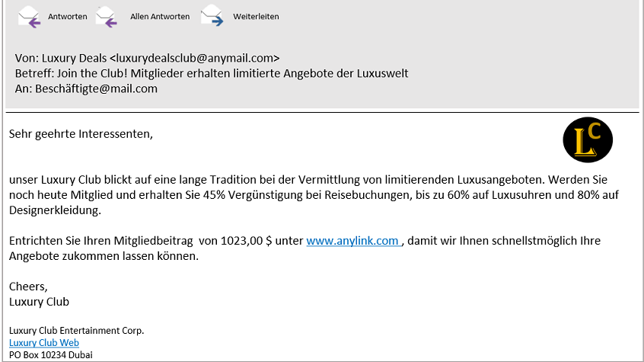This screenshot has height=362, width=644.
Task: Click the 1023,00 $ membership fee text
Action: point(246,241)
